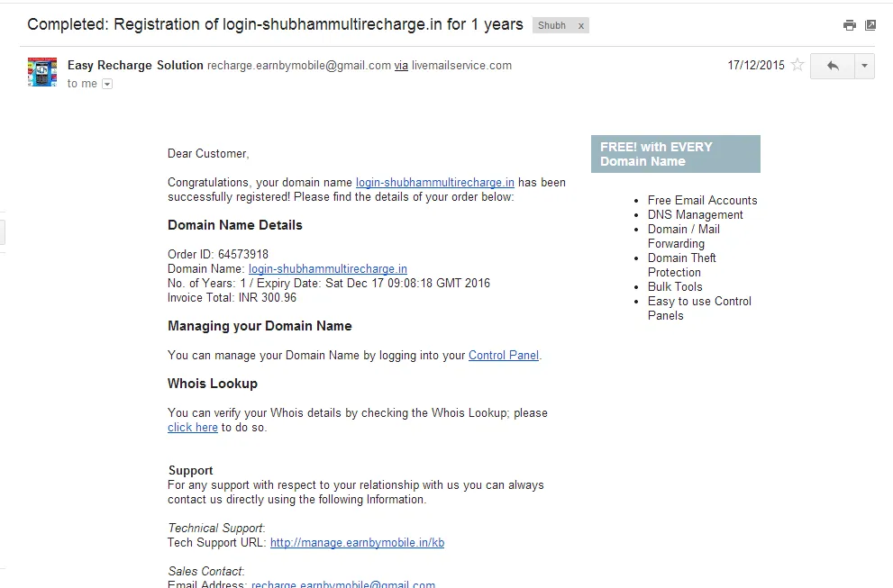Click sender name Easy Recharge Solution
Screen dimensions: 893x588
click(135, 66)
